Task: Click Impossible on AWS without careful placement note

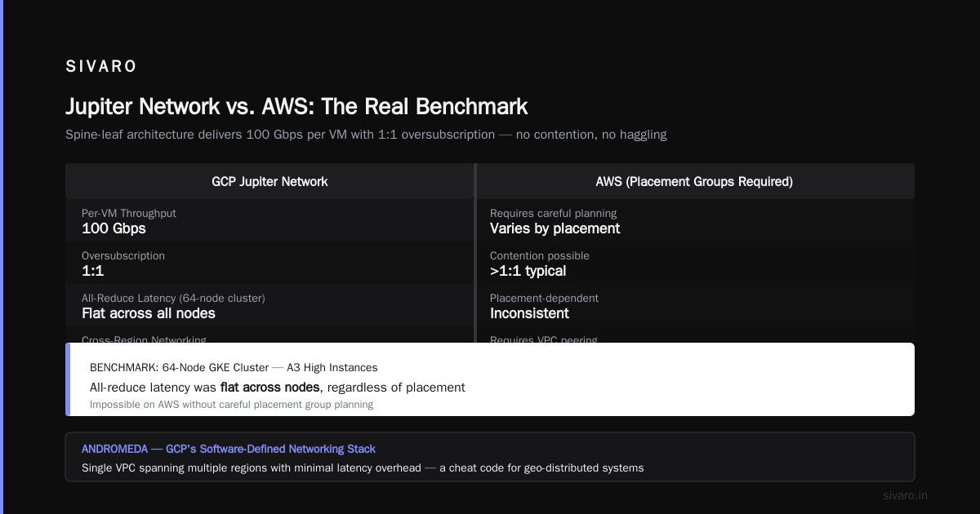Action: pyautogui.click(x=231, y=405)
